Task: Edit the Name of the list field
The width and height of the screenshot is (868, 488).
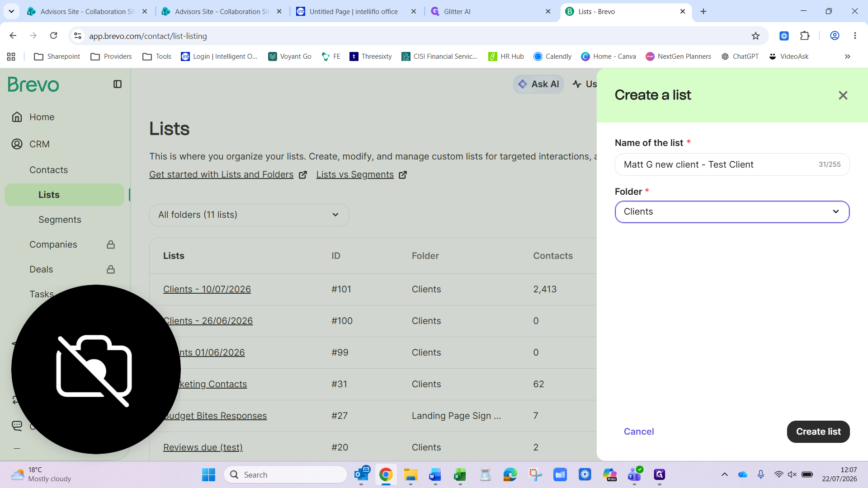Action: pos(732,164)
